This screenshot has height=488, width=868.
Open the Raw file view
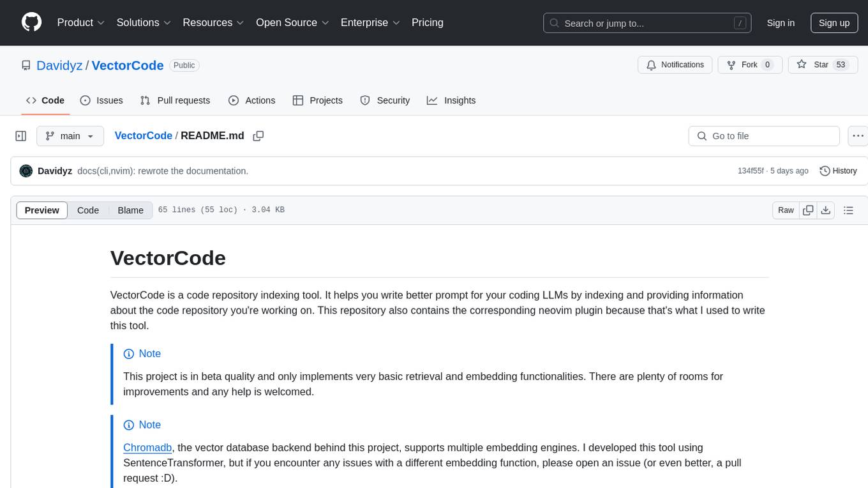(x=786, y=210)
